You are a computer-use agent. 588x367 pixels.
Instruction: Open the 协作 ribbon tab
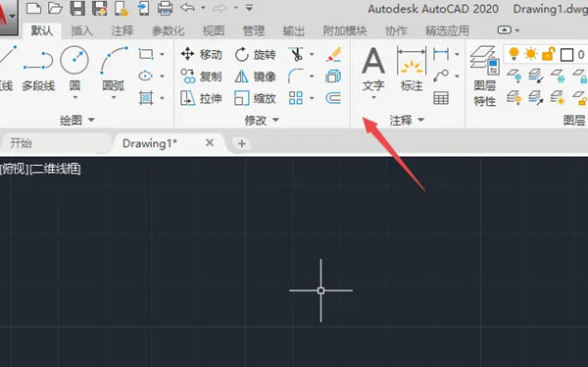396,30
